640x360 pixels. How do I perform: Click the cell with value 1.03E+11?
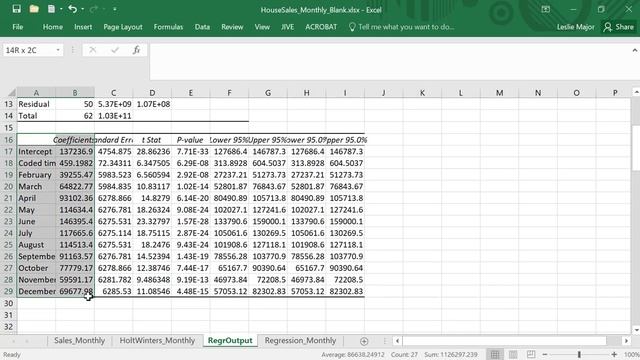(113, 116)
